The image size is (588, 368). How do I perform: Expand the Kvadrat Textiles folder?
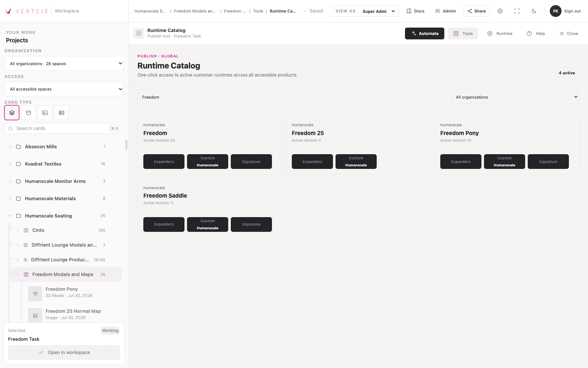coord(10,164)
